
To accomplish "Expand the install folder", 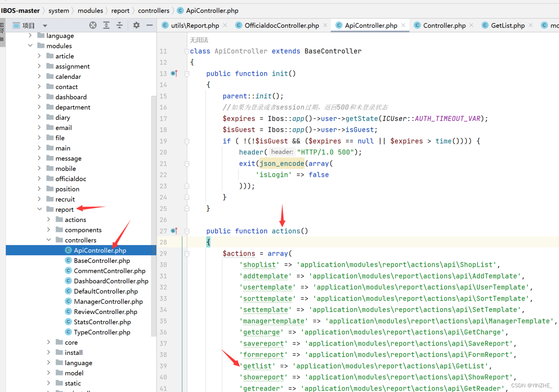I will coord(49,353).
